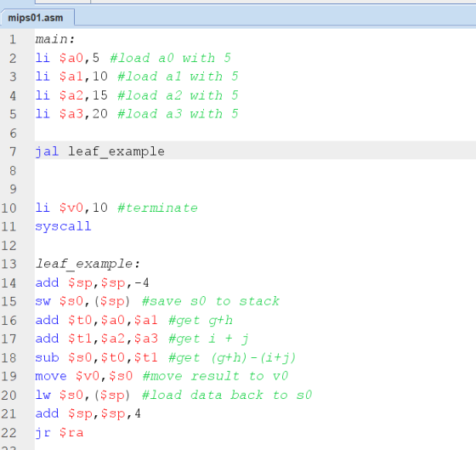This screenshot has height=450, width=476.
Task: Click comment '#get i + j'
Action: [x=208, y=339]
